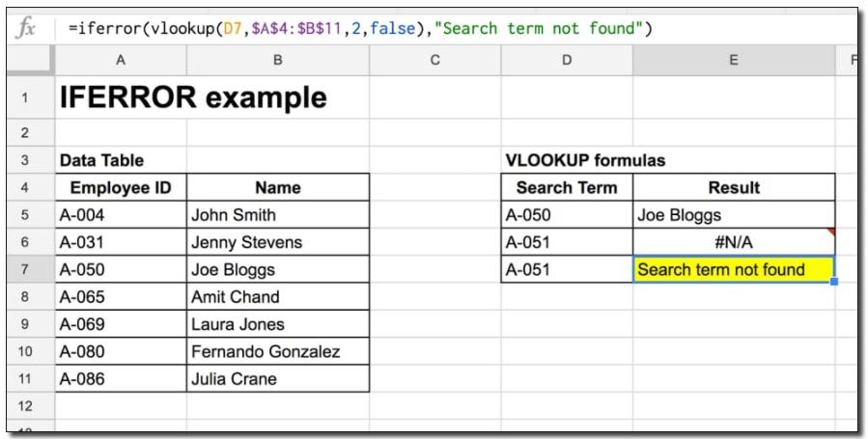868x439 pixels.
Task: Select the yellow 'Search term not found' cell
Action: click(734, 270)
